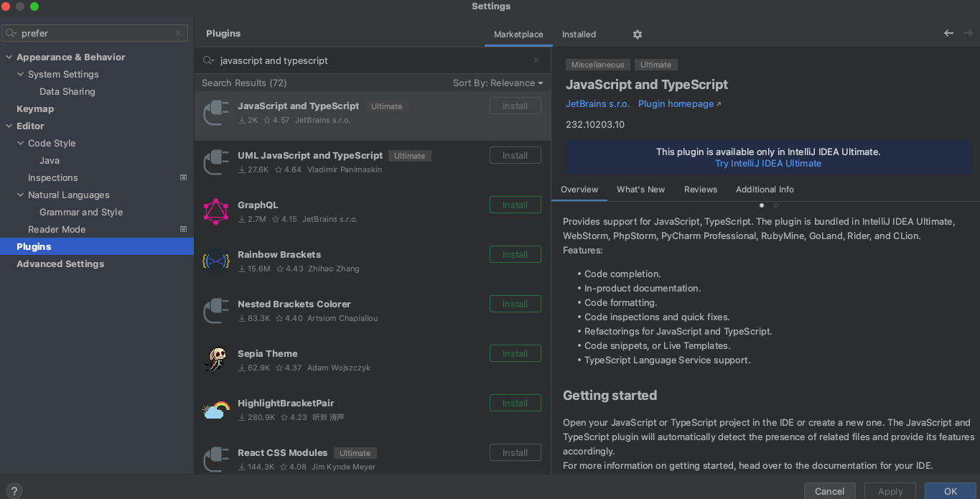
Task: Open the What's New tab
Action: [x=640, y=190]
